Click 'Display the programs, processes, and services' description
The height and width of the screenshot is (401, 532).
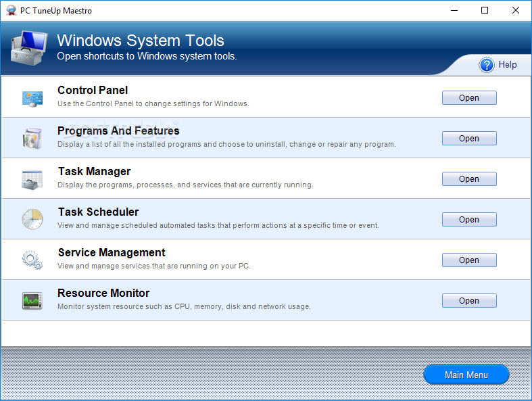click(x=185, y=185)
